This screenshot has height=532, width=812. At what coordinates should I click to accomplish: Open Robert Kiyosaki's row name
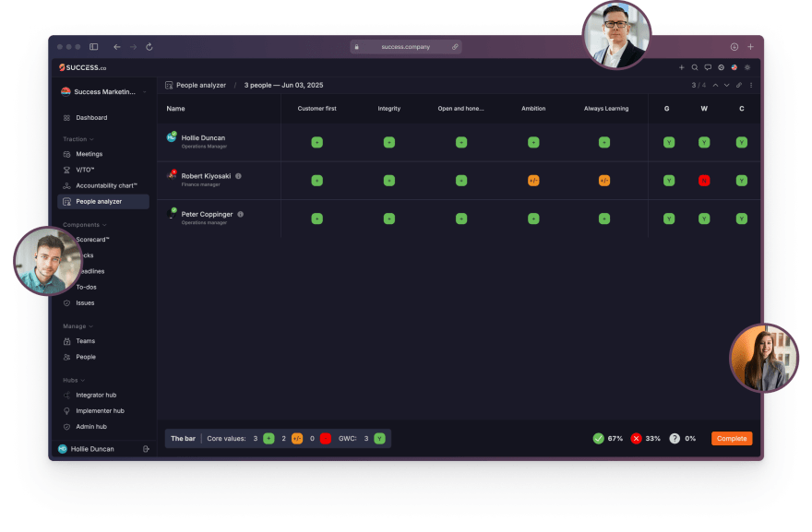[206, 176]
